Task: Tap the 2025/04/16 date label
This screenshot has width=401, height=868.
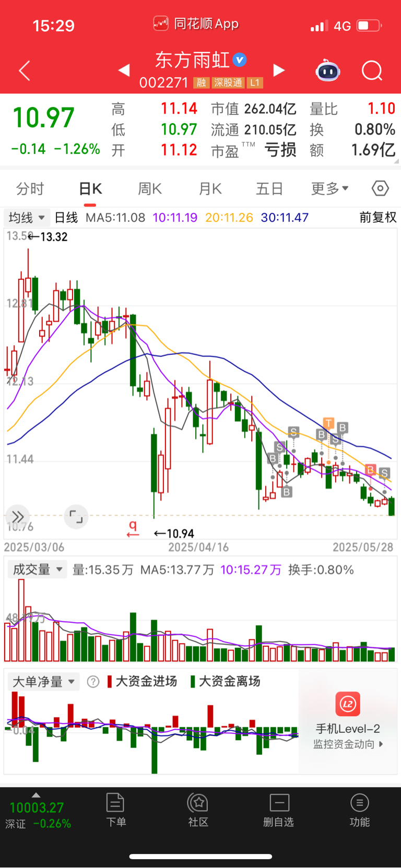Action: [198, 547]
